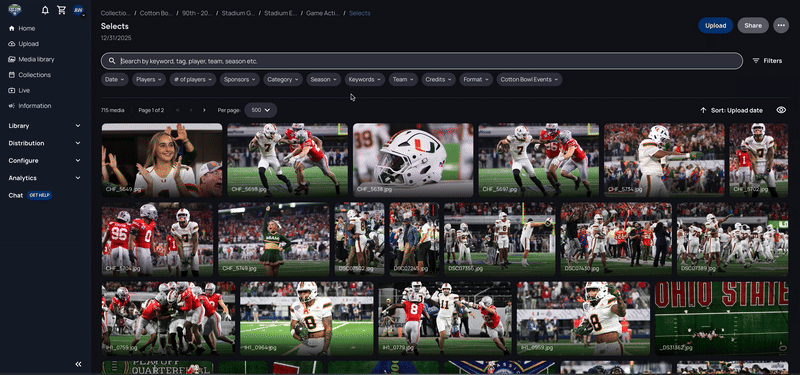Open the shopping cart icon
This screenshot has width=800, height=375.
point(62,10)
